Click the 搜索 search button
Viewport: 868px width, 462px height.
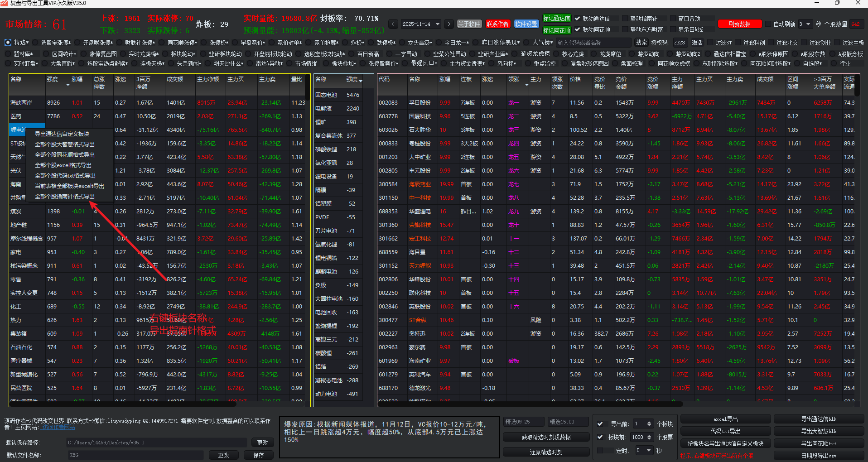tap(641, 43)
